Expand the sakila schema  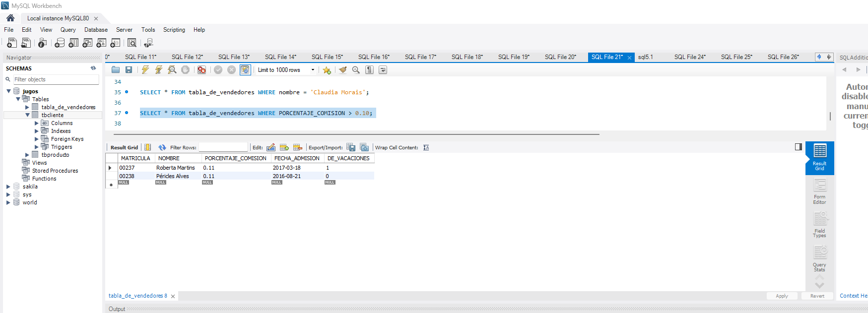pos(8,187)
